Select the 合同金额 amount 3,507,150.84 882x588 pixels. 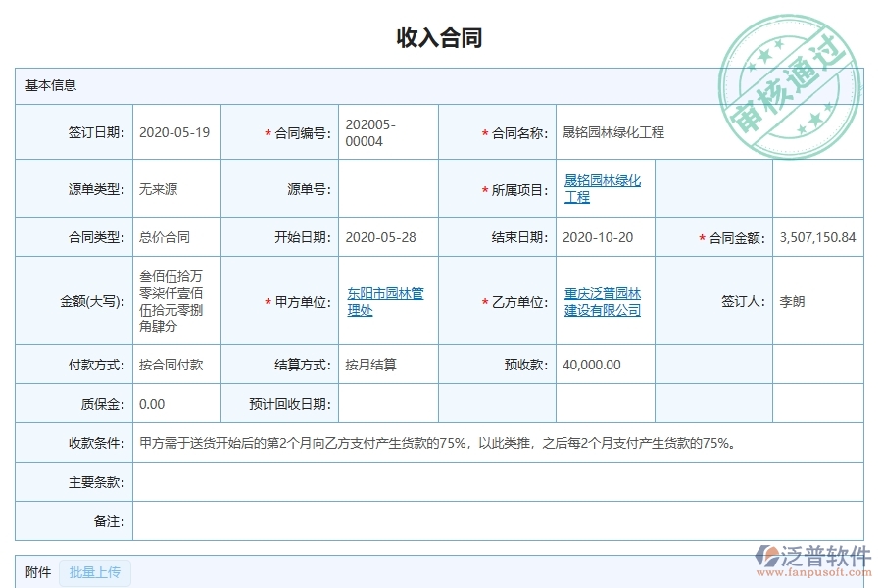coord(820,236)
